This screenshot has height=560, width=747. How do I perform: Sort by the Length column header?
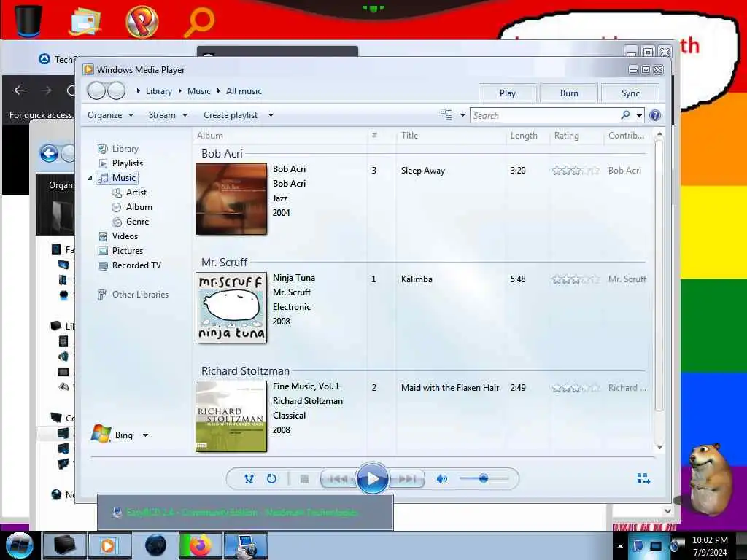(x=524, y=136)
